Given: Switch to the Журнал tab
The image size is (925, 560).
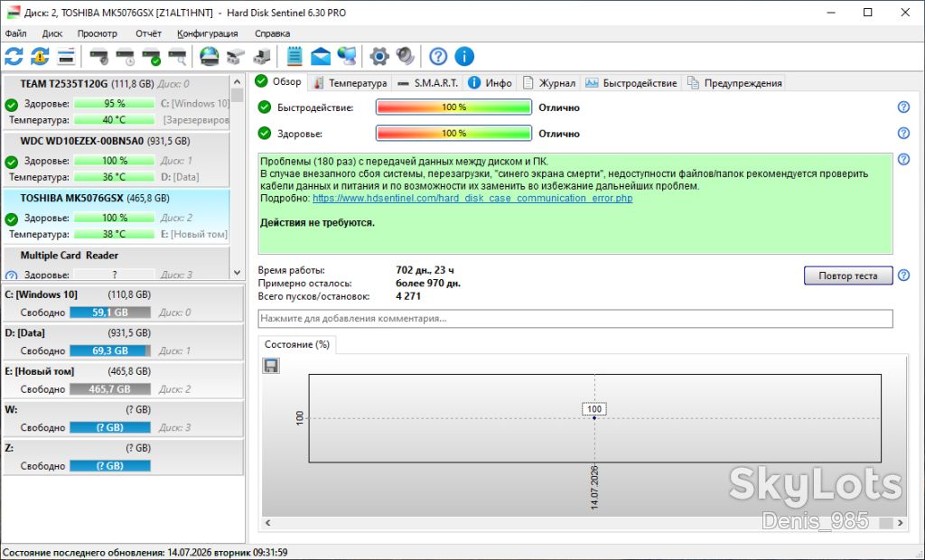Looking at the screenshot, I should tap(549, 83).
